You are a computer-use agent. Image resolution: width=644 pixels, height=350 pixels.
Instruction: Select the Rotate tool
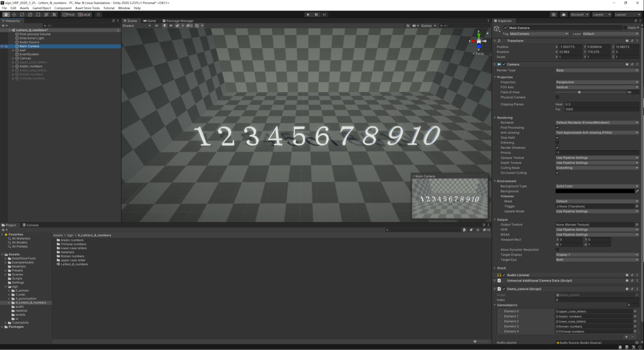pos(22,14)
